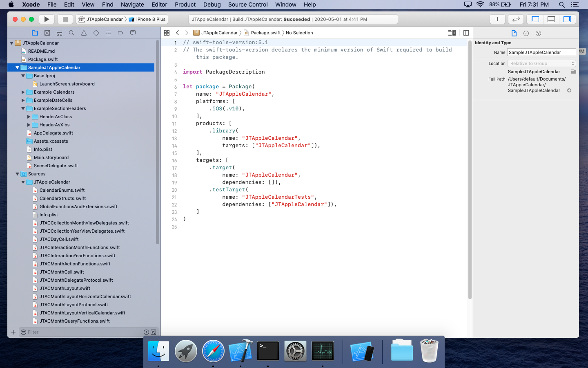
Task: Open Spotlight search in menu bar
Action: (561, 4)
